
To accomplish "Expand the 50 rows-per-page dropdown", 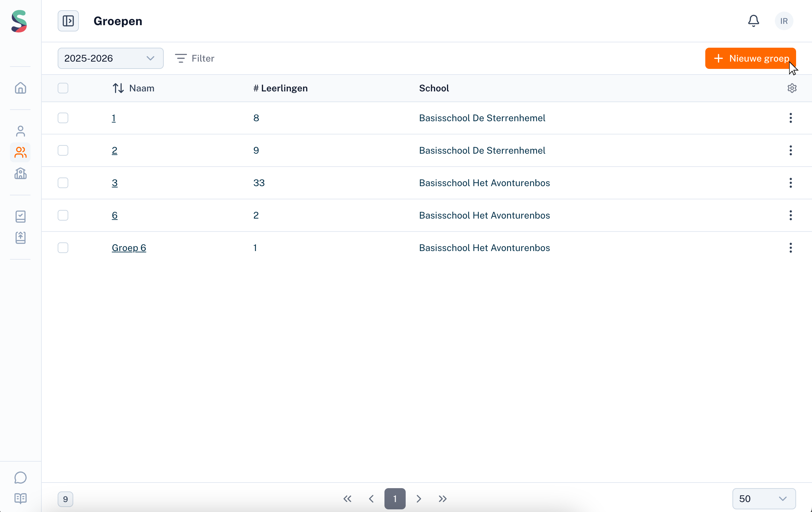I will [x=763, y=498].
